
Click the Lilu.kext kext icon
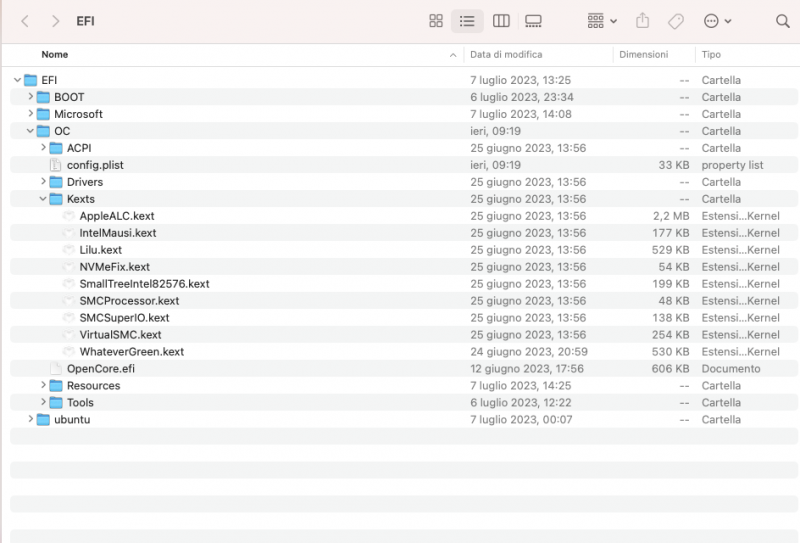click(68, 250)
